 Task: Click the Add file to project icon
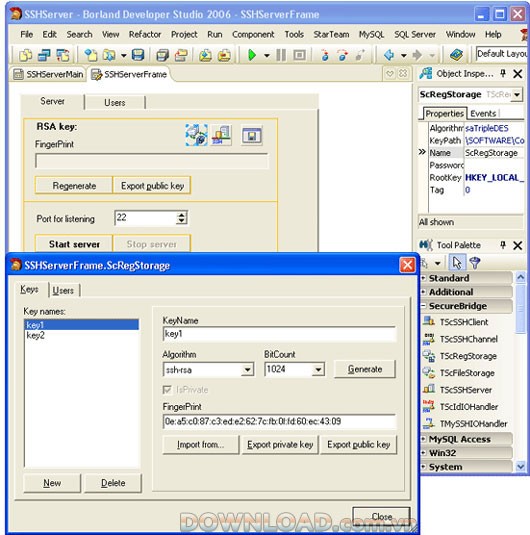tap(205, 55)
